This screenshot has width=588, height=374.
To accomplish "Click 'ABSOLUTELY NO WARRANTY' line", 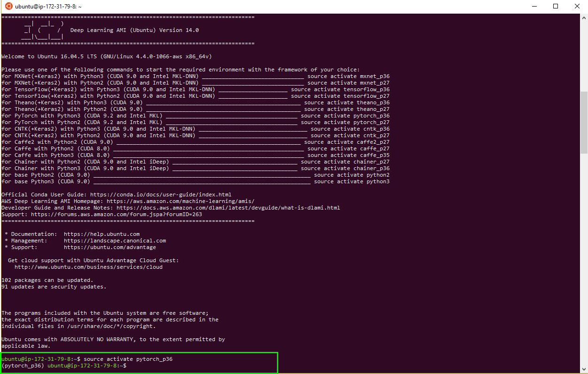I will pos(113,339).
